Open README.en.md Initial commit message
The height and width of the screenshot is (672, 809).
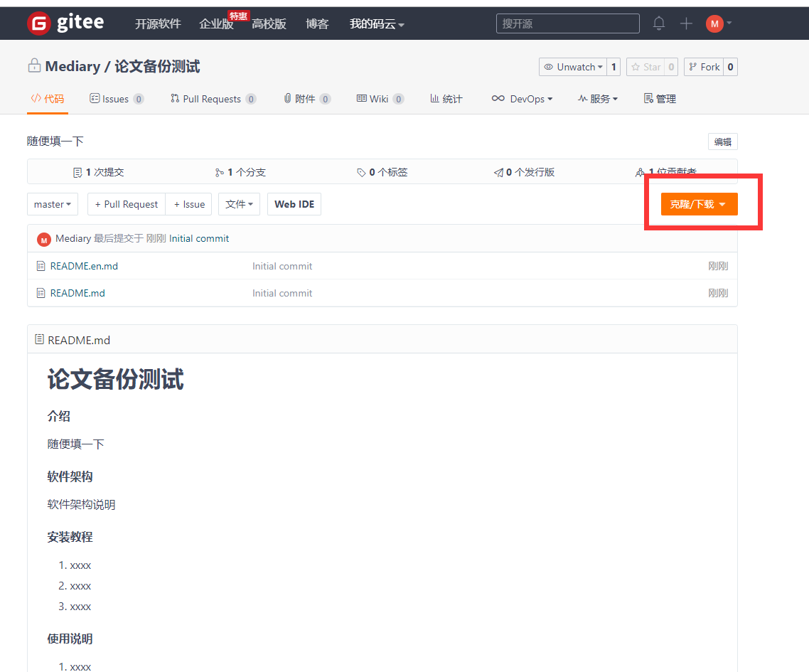click(x=282, y=267)
